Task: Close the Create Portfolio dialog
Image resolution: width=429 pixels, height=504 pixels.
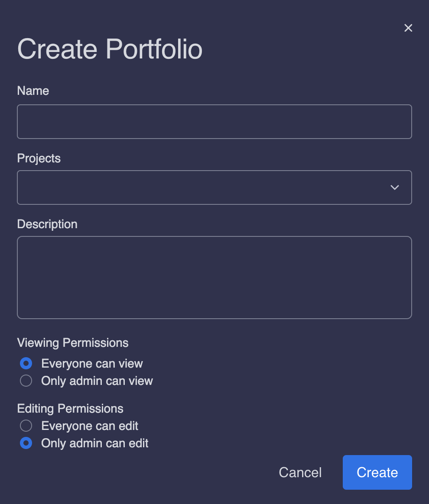Action: (x=408, y=28)
